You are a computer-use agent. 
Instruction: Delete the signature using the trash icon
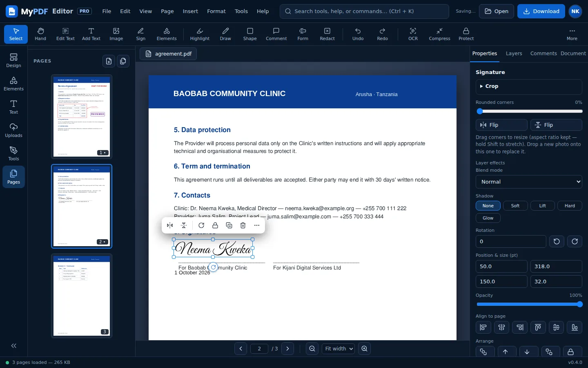click(243, 225)
